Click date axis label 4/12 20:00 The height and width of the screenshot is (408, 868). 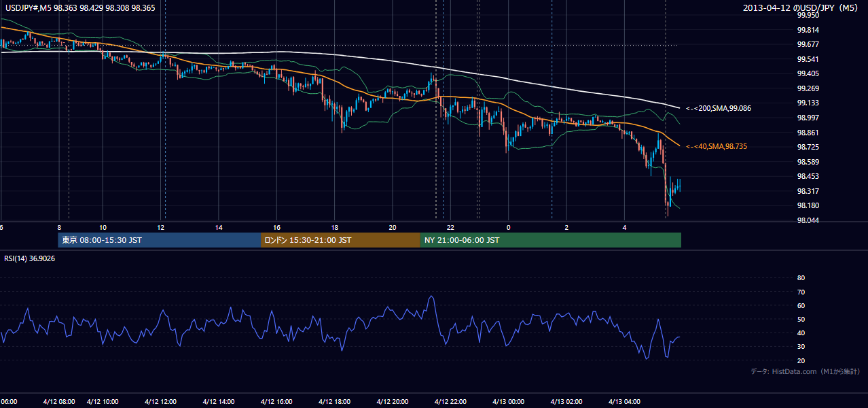pyautogui.click(x=392, y=401)
